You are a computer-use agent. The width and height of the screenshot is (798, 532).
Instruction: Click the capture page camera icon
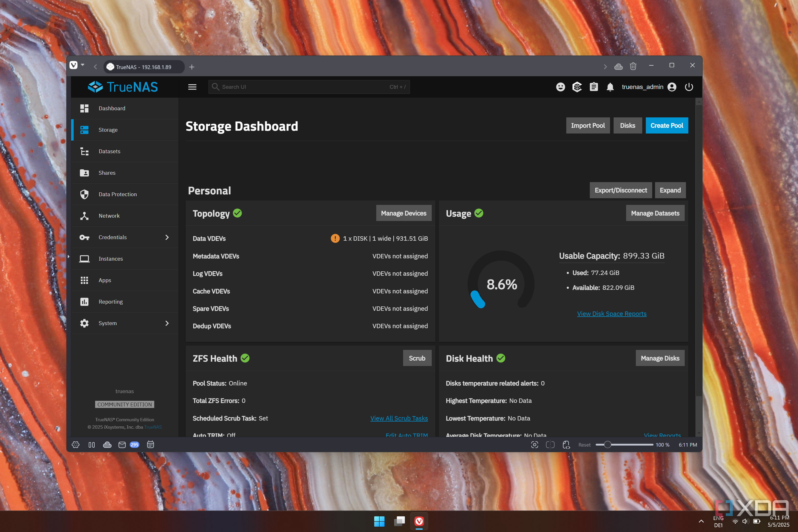534,445
